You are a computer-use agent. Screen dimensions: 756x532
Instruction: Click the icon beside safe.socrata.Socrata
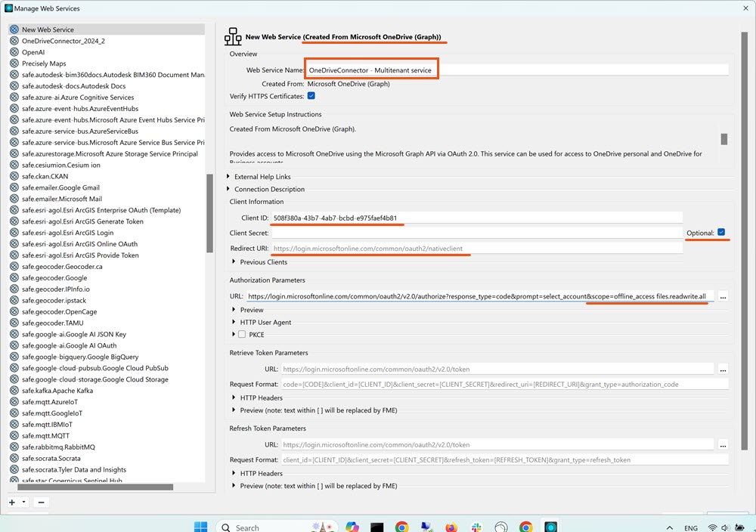[14, 458]
